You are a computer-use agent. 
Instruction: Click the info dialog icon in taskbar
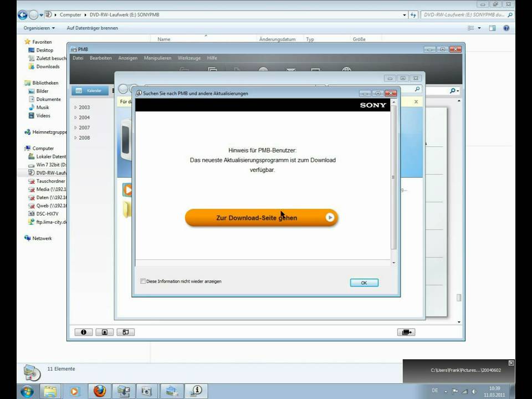(x=196, y=392)
